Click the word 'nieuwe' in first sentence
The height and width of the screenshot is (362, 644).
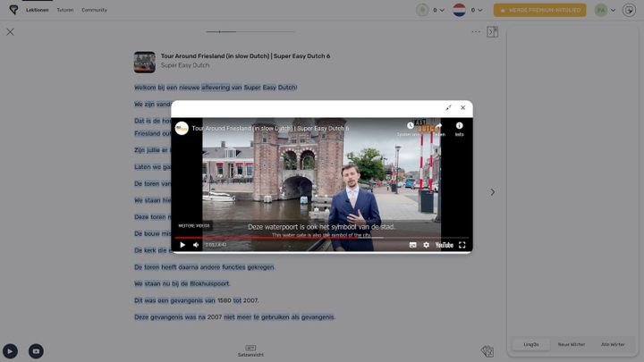[x=189, y=88]
